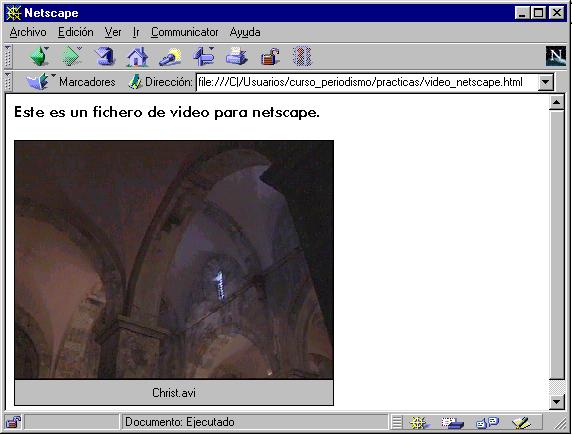Stop loading with the traffic light icon
The width and height of the screenshot is (572, 435).
[x=302, y=57]
